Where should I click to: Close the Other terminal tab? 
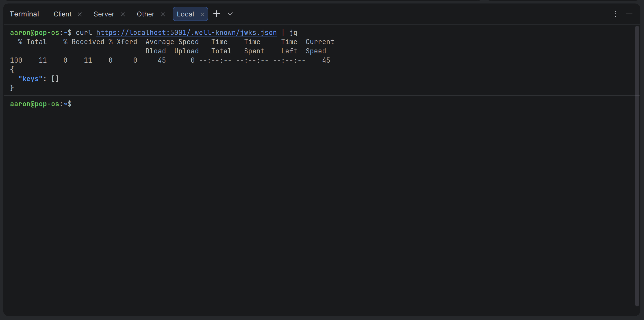[x=163, y=14]
